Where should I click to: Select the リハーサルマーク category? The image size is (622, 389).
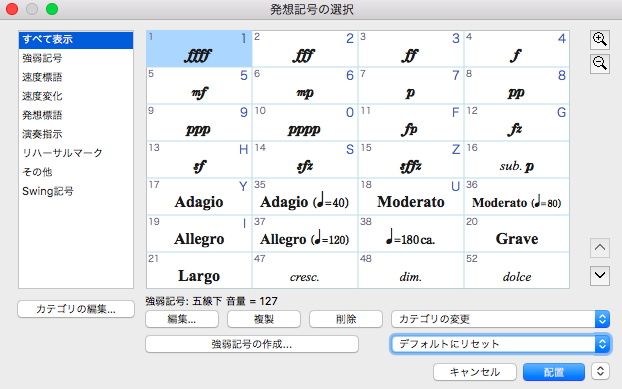[x=76, y=153]
